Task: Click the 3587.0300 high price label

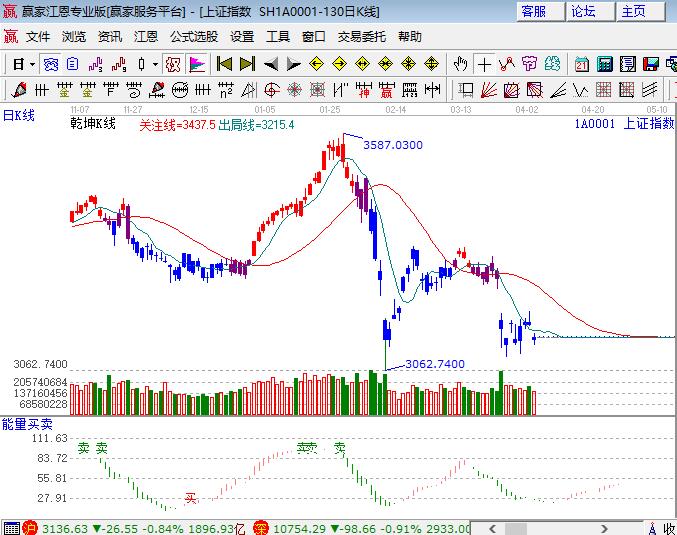Action: coord(392,145)
